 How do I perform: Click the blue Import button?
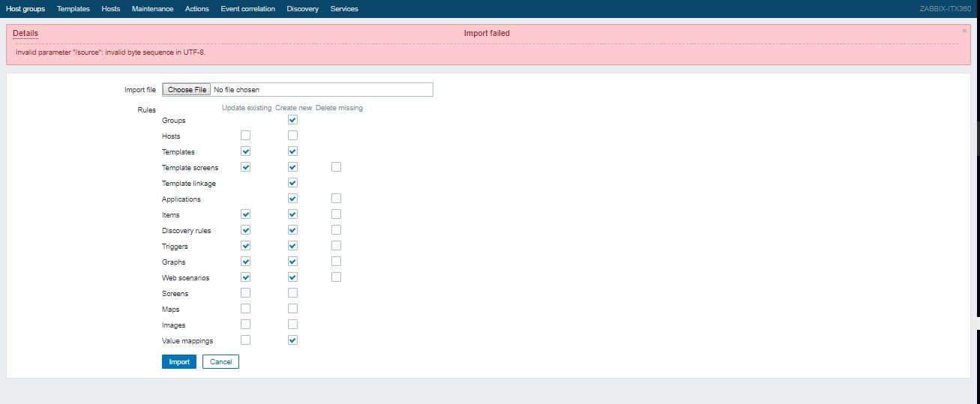coord(179,362)
